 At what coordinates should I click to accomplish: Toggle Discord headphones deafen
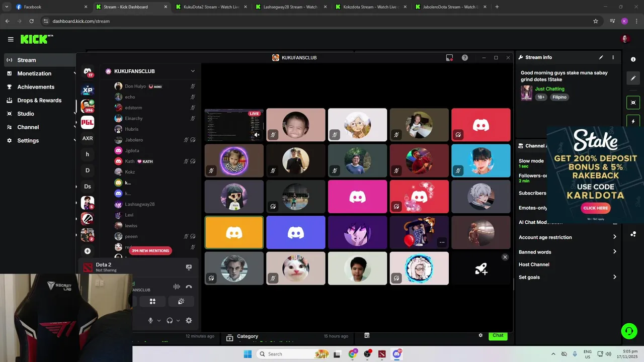[170, 320]
